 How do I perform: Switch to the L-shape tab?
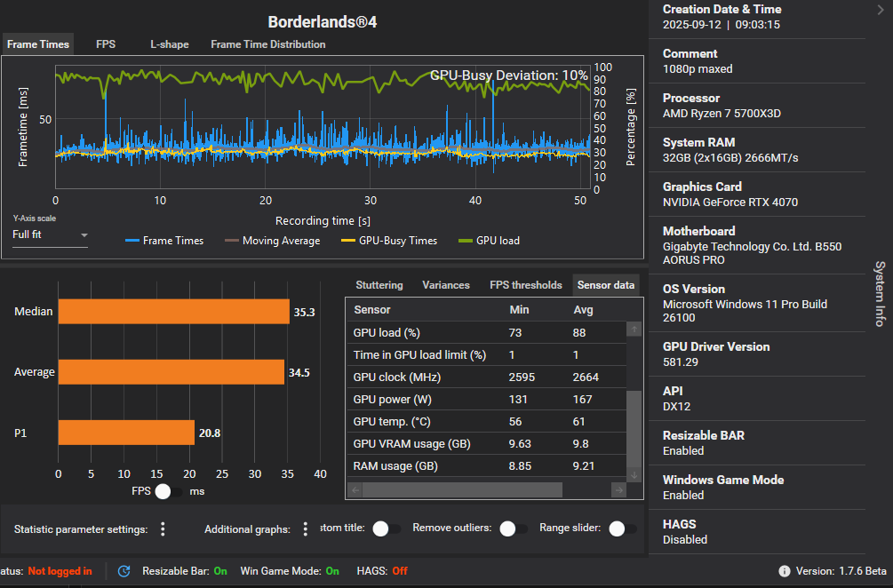[x=169, y=44]
